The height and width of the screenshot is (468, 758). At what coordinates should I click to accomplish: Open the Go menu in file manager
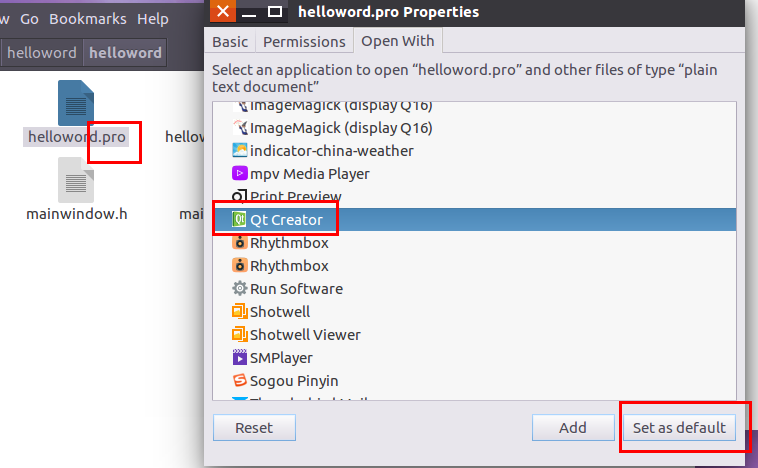pos(29,19)
